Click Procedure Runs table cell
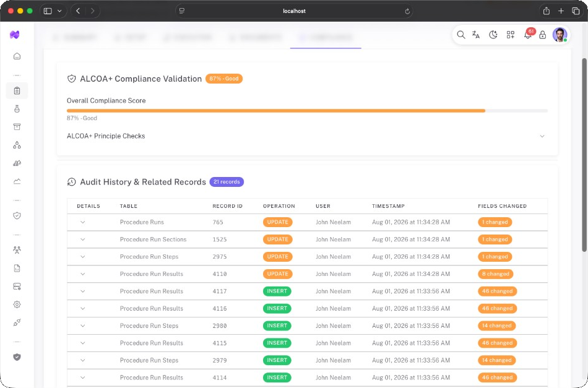The image size is (588, 388). click(x=142, y=222)
